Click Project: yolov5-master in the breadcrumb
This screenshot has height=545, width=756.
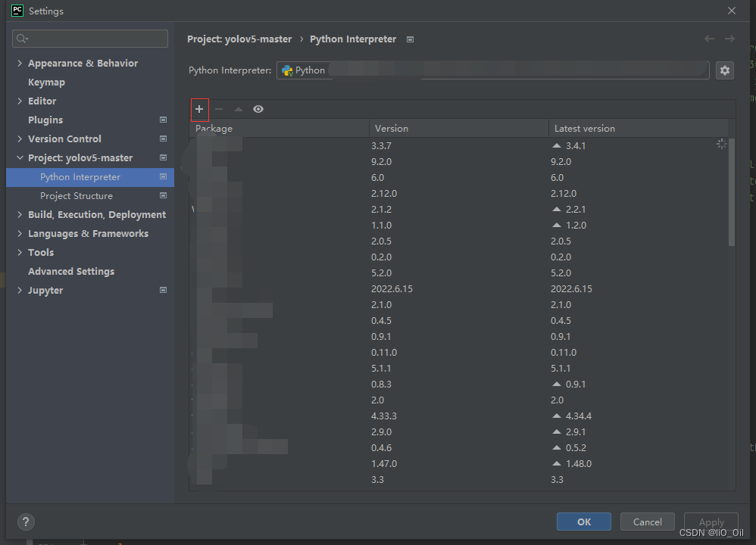pos(239,39)
